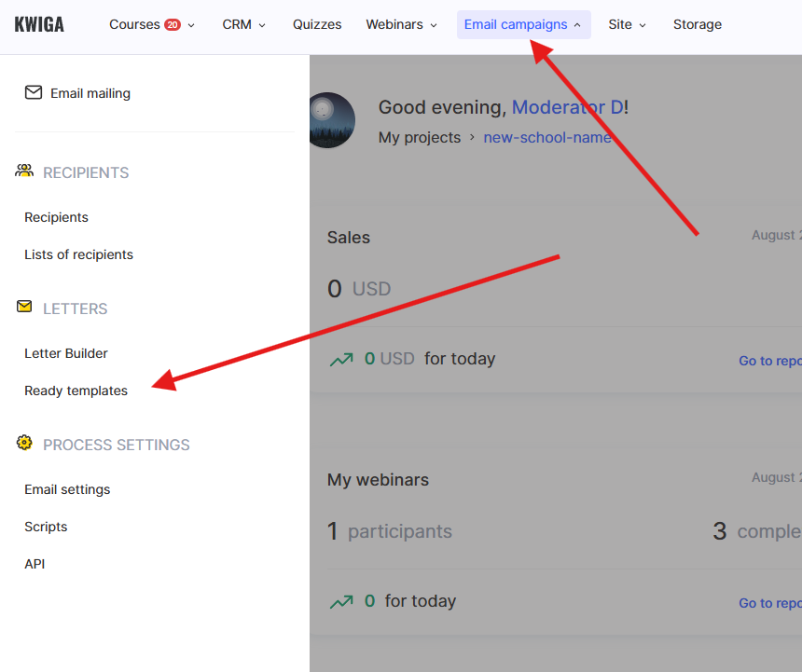Go to Quizzes in top navigation
The height and width of the screenshot is (672, 802).
(x=317, y=25)
